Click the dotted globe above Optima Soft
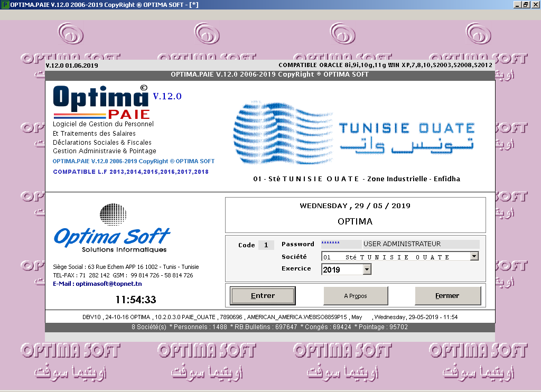This screenshot has width=541, height=392. (x=113, y=214)
